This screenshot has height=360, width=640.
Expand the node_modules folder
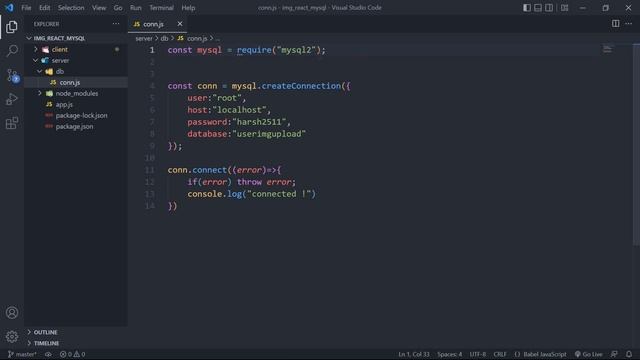[x=40, y=93]
